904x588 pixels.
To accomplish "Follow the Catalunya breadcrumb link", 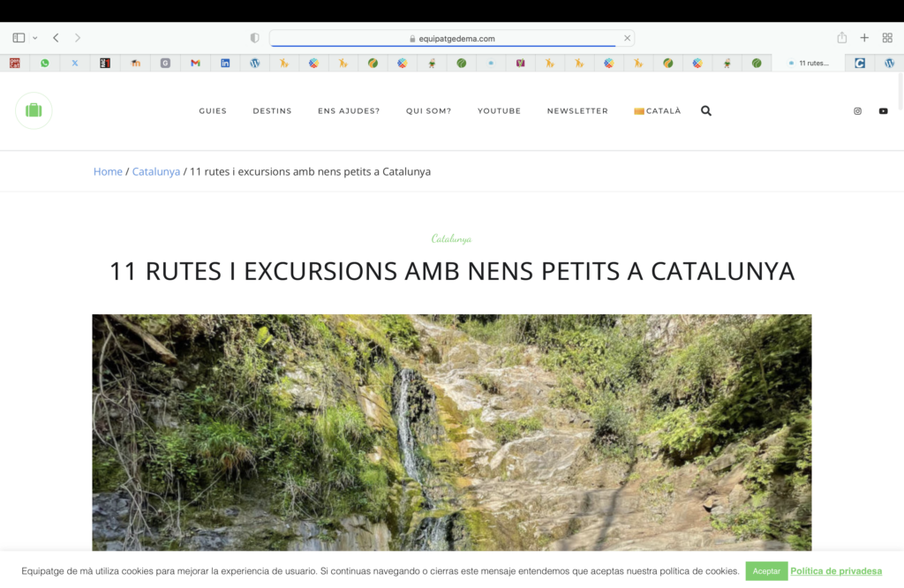I will pyautogui.click(x=156, y=172).
